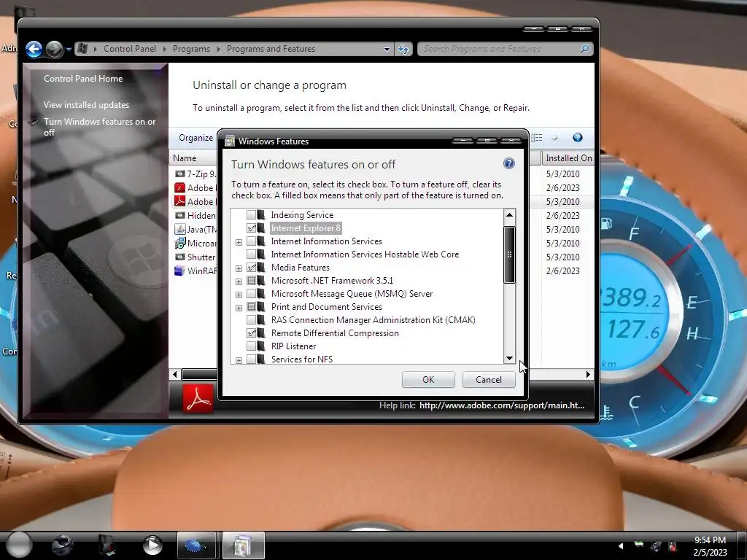Viewport: 747px width, 560px height.
Task: Click OK in Windows Features dialog
Action: click(x=428, y=379)
